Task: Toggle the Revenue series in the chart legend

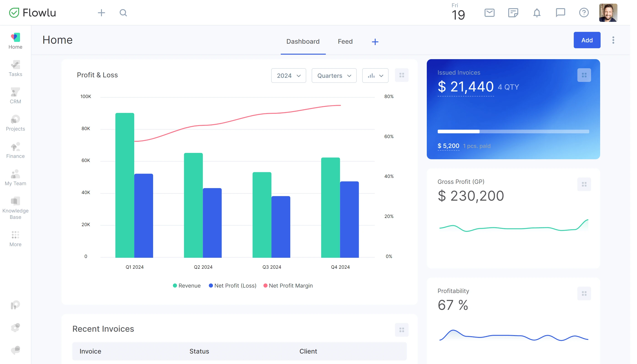Action: point(186,285)
